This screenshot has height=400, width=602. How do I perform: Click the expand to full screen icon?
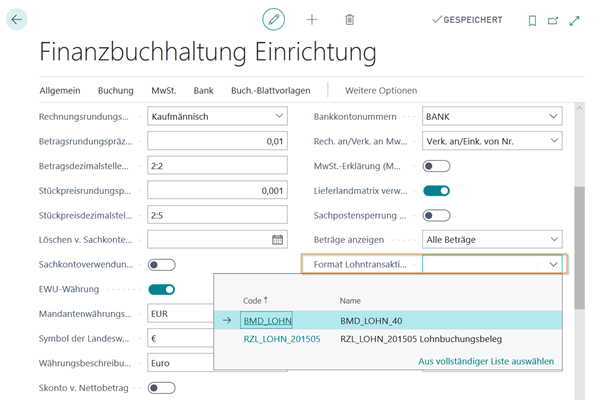click(574, 20)
